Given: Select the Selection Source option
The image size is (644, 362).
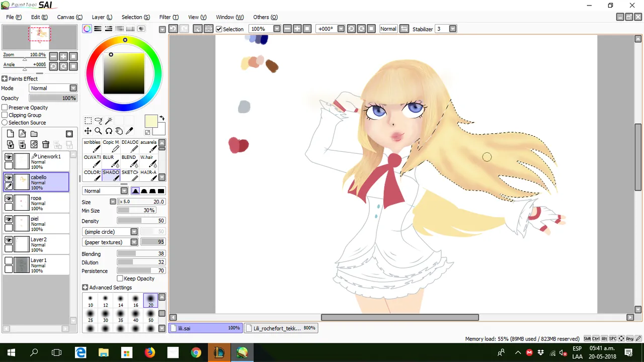Looking at the screenshot, I should pyautogui.click(x=5, y=123).
